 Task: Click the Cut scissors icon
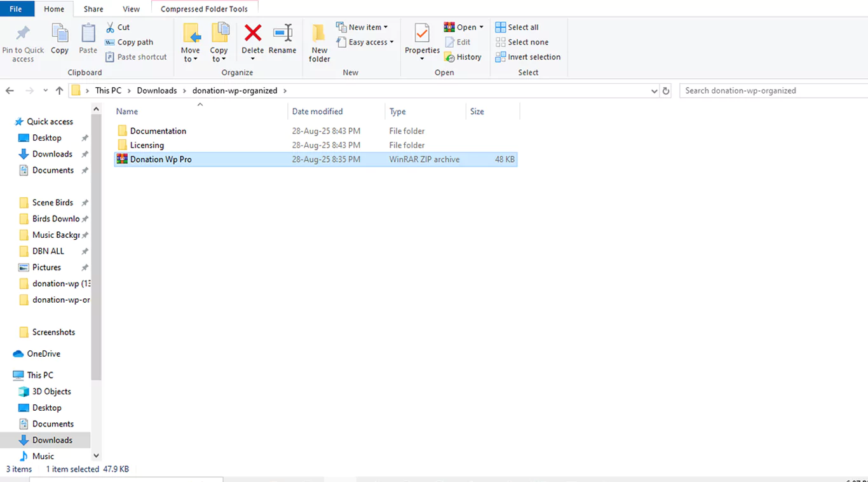coord(111,27)
